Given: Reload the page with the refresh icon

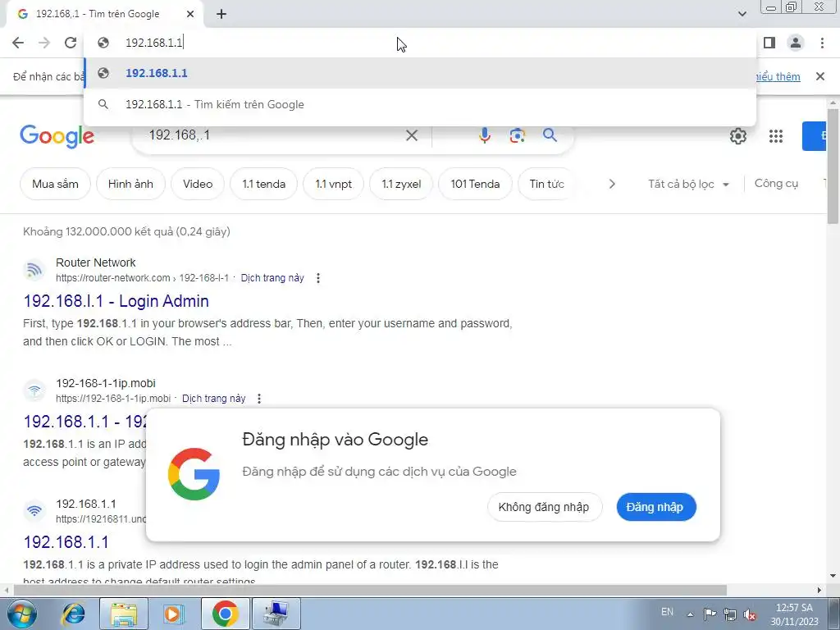Looking at the screenshot, I should [x=71, y=43].
